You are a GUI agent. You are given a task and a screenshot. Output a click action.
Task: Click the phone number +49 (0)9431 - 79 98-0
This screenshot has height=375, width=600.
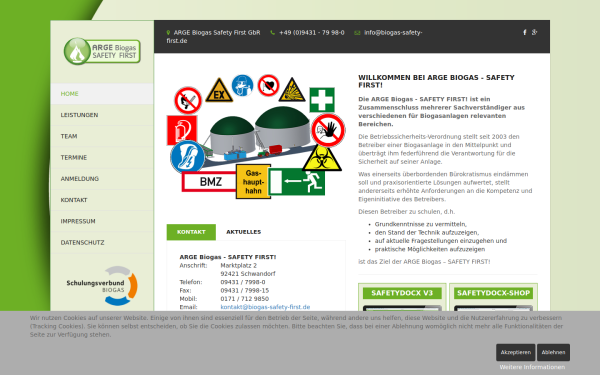pos(312,33)
